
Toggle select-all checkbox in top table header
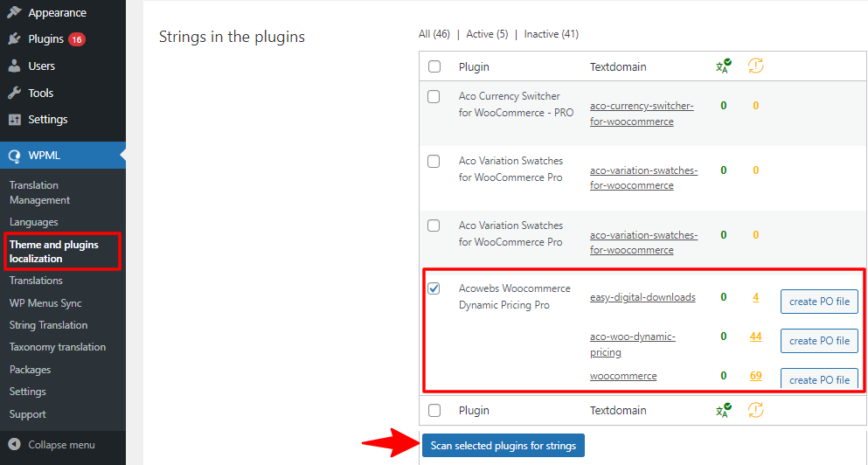434,66
